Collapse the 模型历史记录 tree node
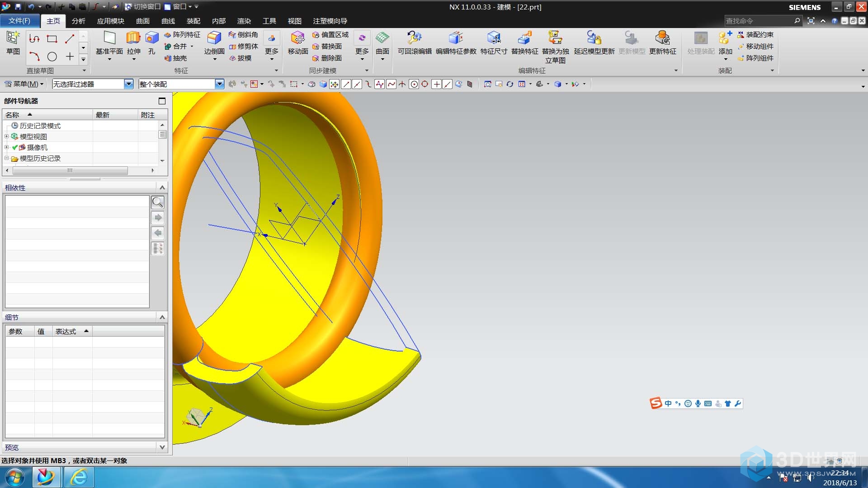The height and width of the screenshot is (488, 868). coord(6,158)
